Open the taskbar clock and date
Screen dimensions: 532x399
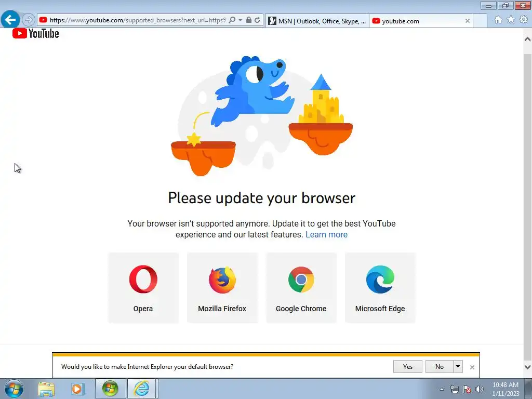coord(505,389)
